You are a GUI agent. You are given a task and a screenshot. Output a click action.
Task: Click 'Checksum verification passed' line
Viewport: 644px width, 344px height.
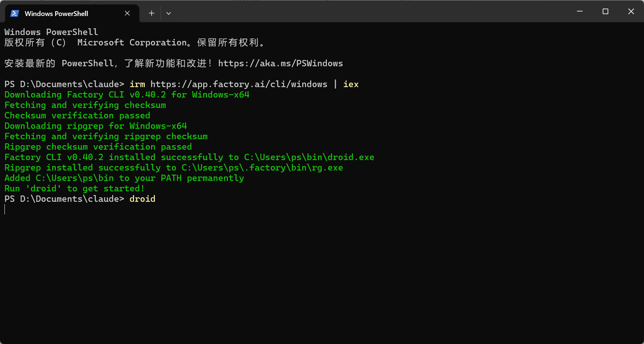(77, 115)
